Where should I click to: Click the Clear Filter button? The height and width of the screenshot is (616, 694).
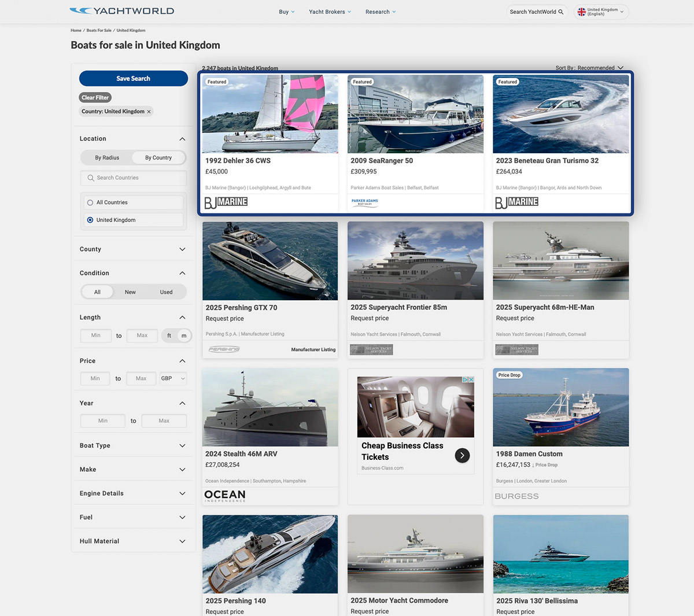95,98
